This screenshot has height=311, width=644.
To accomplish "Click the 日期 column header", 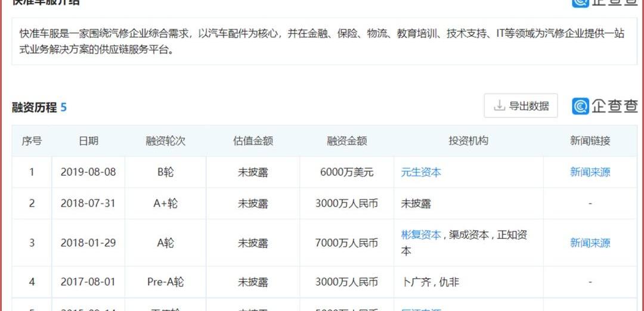I will point(88,141).
